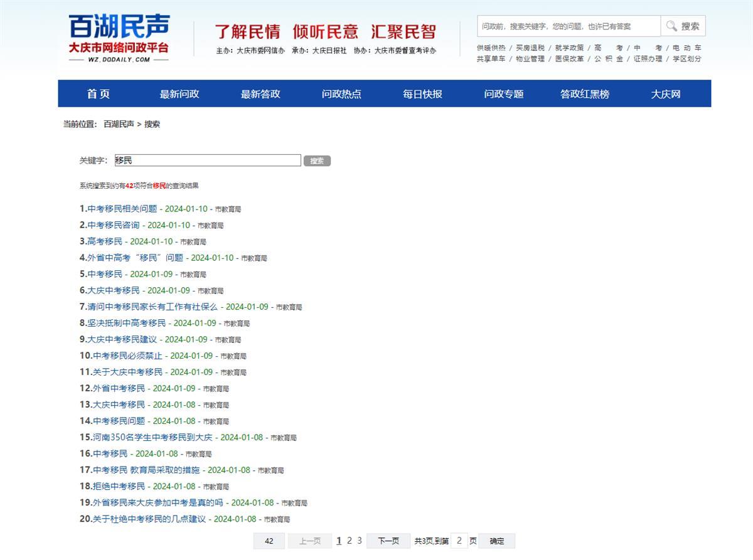Image resolution: width=753 pixels, height=560 pixels.
Task: Select current page 1 in pagination
Action: pyautogui.click(x=339, y=541)
